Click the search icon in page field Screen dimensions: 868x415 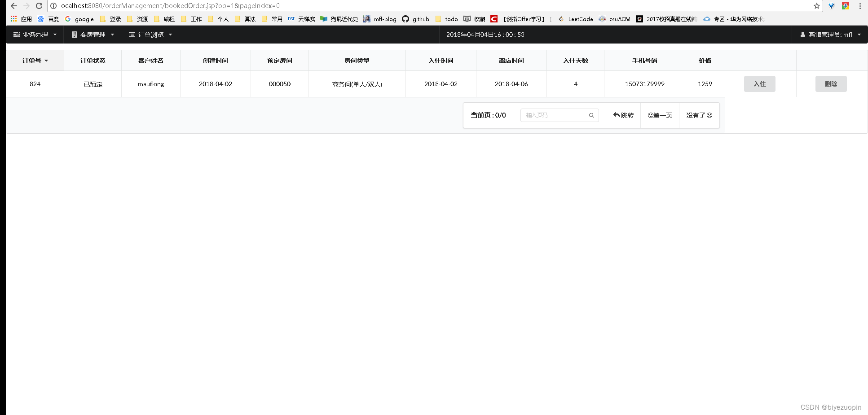click(x=591, y=115)
